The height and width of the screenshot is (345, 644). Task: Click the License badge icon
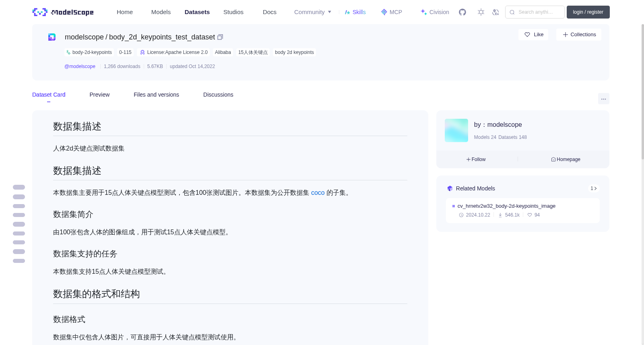tap(142, 52)
